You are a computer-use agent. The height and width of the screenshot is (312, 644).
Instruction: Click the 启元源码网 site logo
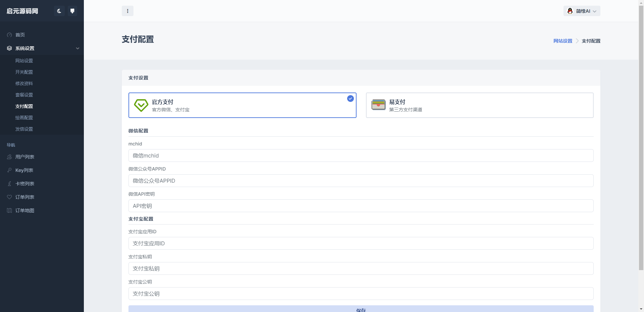tap(22, 11)
